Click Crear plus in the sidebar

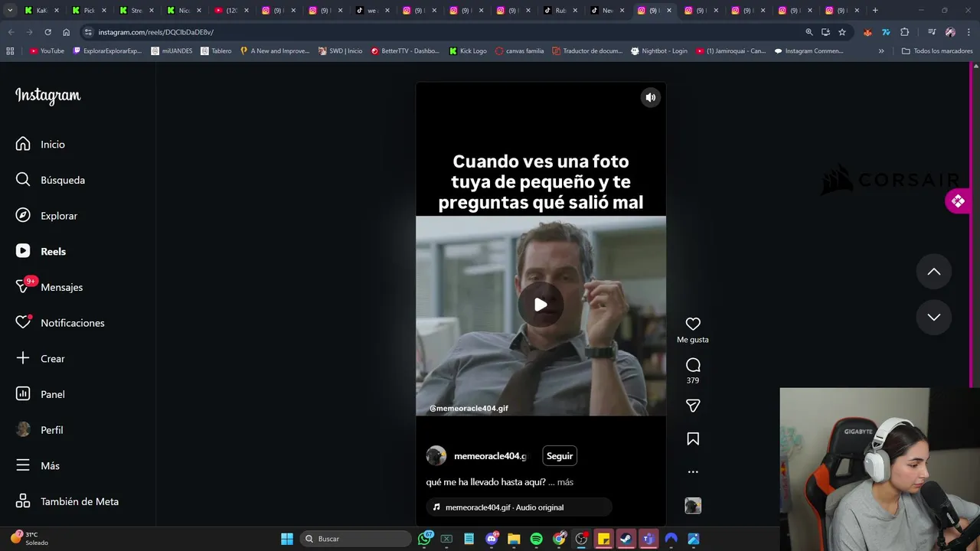[x=41, y=358]
